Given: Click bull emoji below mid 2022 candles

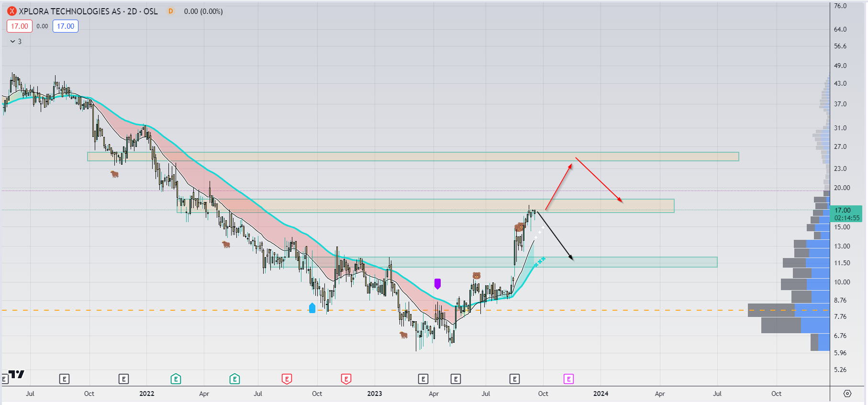Looking at the screenshot, I should pos(226,245).
